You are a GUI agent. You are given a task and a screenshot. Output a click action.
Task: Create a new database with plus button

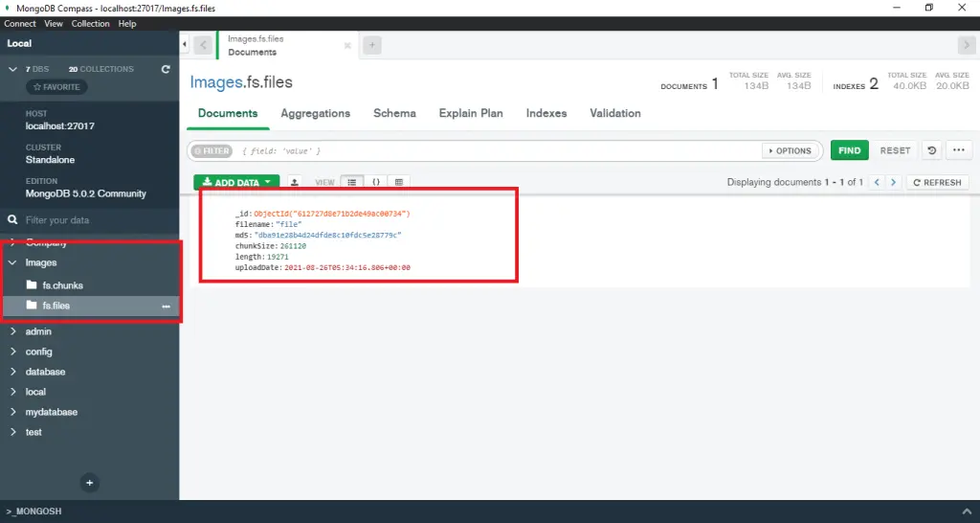point(89,483)
